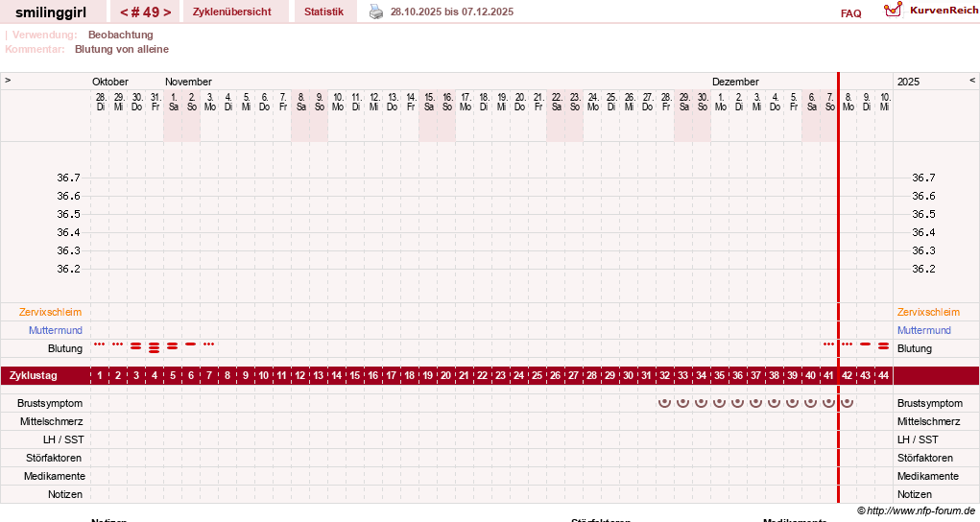This screenshot has height=522, width=980.
Task: Click the left Brustsymptom row label
Action: click(50, 403)
